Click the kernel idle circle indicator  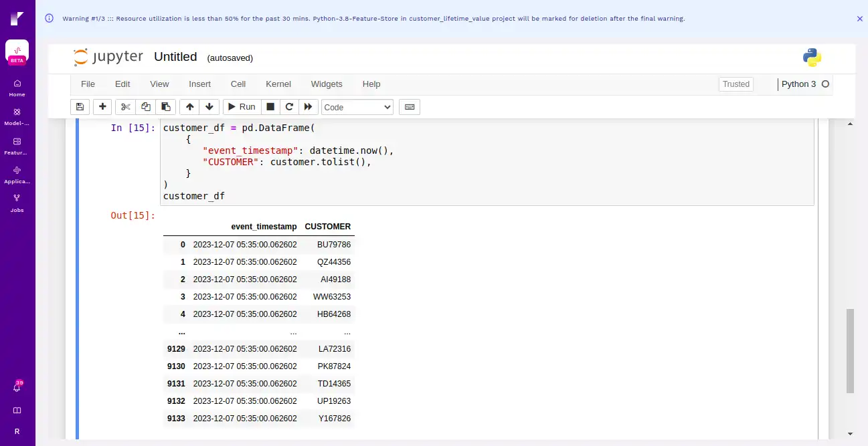(825, 84)
